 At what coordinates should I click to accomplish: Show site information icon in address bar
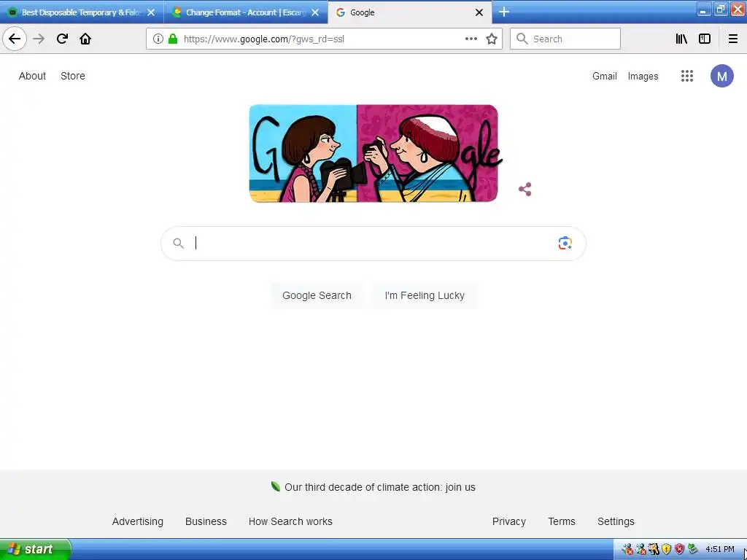[x=158, y=39]
